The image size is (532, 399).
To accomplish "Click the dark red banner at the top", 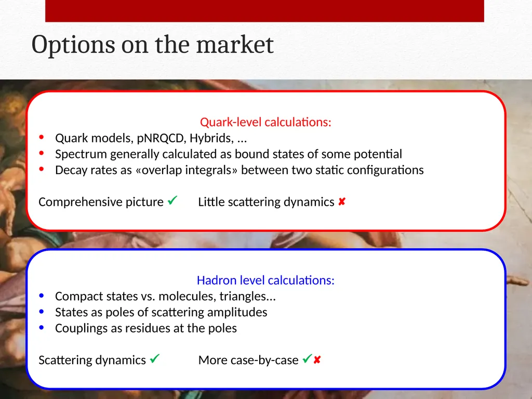I will [264, 11].
